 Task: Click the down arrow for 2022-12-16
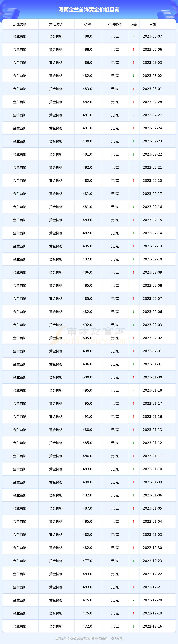point(133,627)
